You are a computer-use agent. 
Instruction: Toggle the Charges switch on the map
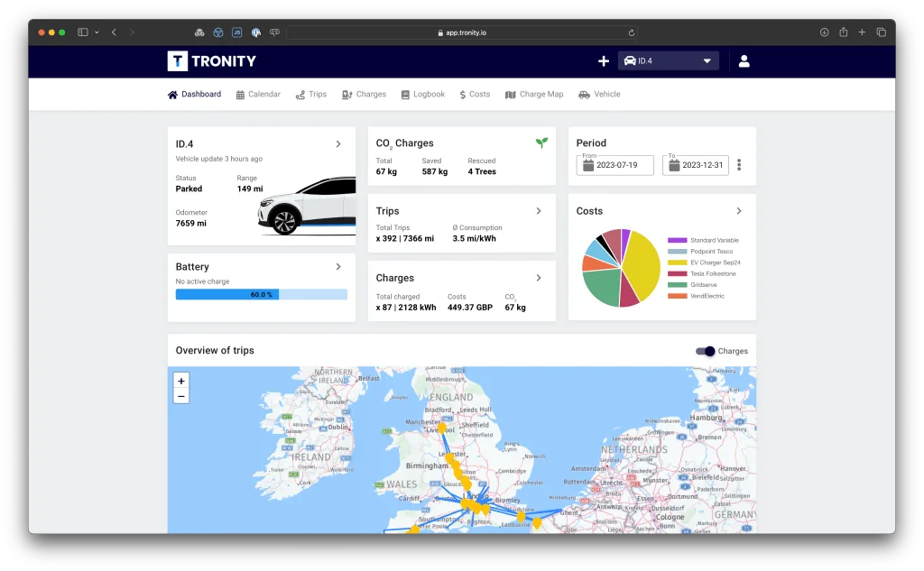(706, 351)
